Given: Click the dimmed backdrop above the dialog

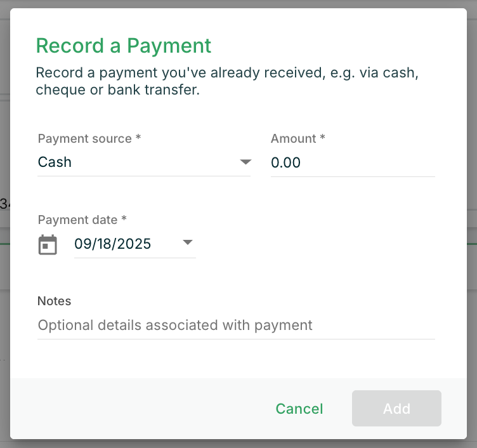Looking at the screenshot, I should [238, 4].
